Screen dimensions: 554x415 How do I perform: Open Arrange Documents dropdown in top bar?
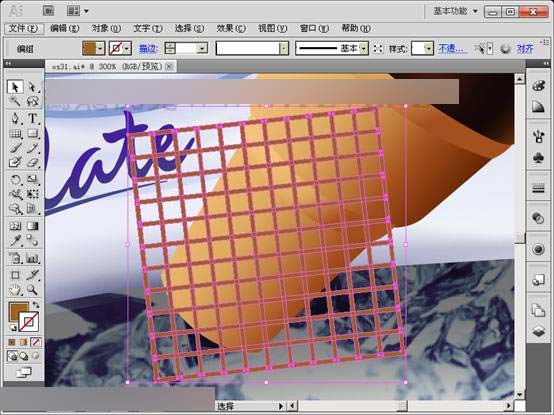point(77,11)
